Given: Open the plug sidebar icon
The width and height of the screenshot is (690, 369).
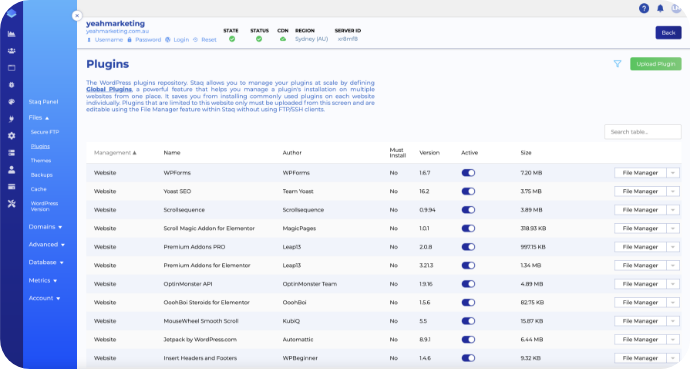Looking at the screenshot, I should [x=11, y=119].
